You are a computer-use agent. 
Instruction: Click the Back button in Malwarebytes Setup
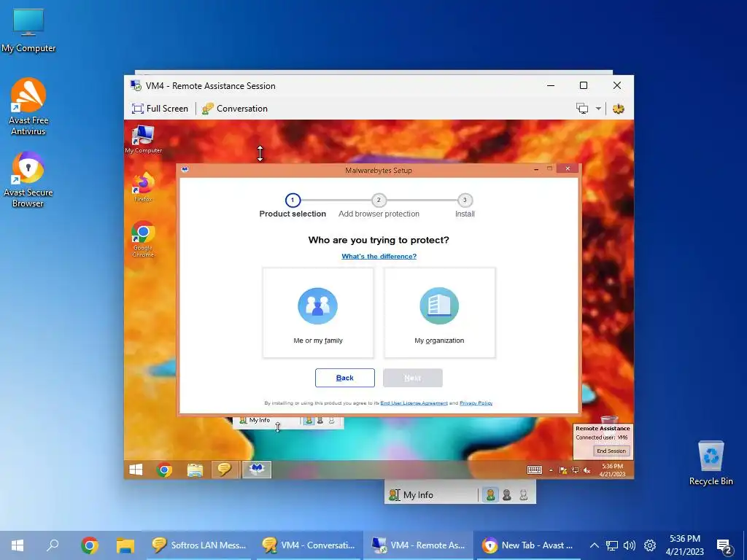tap(345, 378)
